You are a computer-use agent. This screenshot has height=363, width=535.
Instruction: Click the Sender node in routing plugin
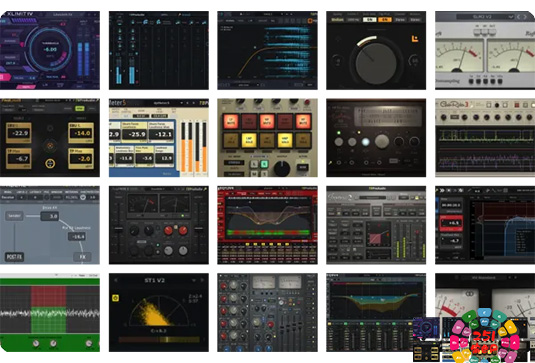coord(14,216)
